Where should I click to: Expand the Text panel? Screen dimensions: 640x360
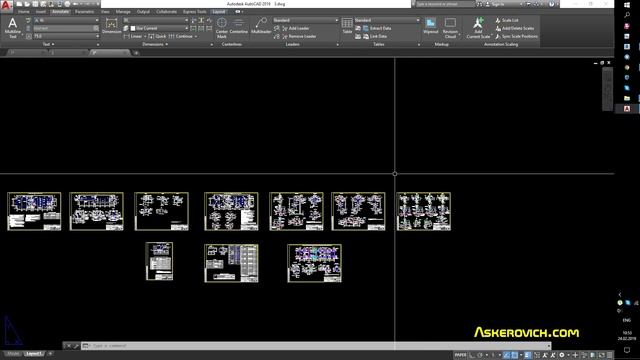pos(49,44)
